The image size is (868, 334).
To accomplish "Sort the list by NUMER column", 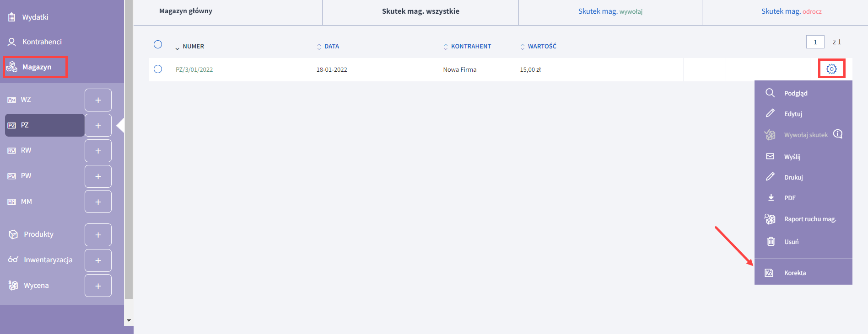I will coord(193,46).
